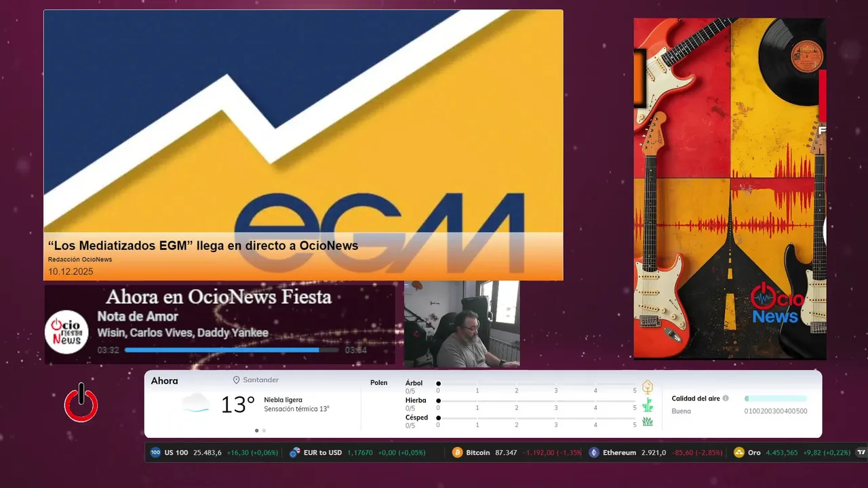Click the Hierba plant pollen icon
Image resolution: width=868 pixels, height=488 pixels.
648,405
